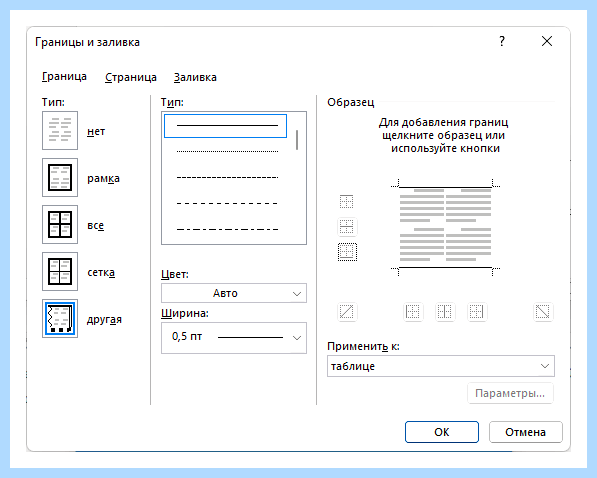Select the 'все' all borders setting icon
Screen dimensions: 597x478
click(x=60, y=224)
